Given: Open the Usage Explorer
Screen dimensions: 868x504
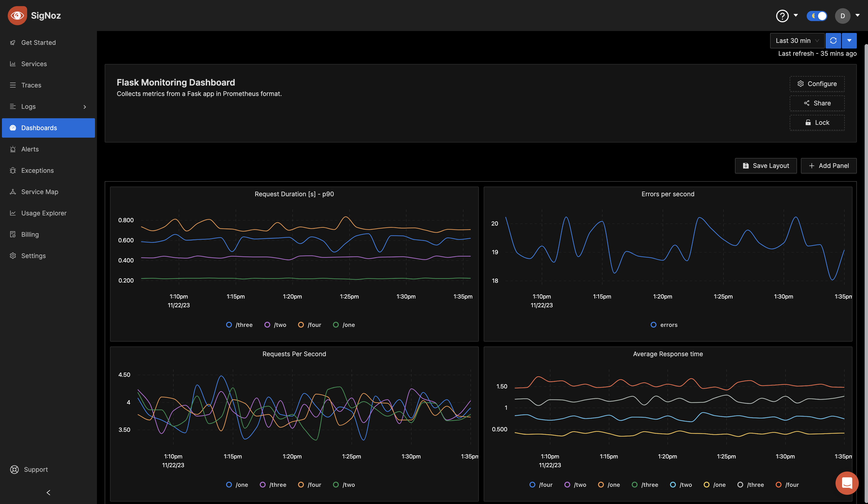Looking at the screenshot, I should point(44,213).
